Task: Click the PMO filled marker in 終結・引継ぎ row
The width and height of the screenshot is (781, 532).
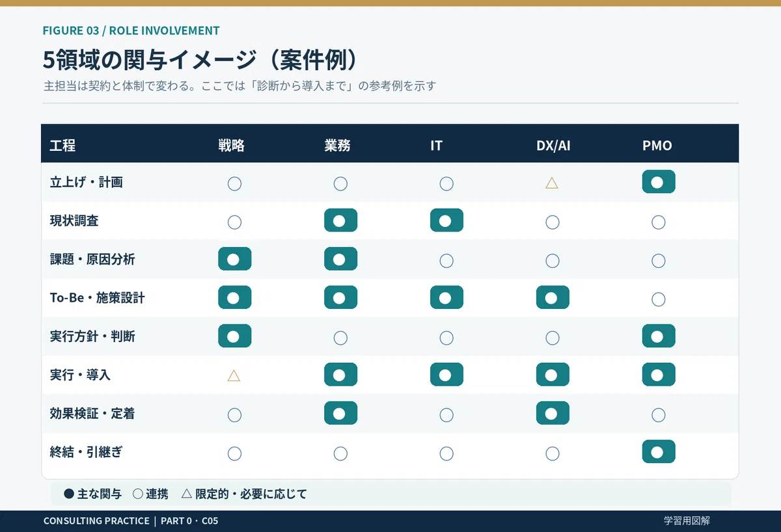Action: pos(658,451)
